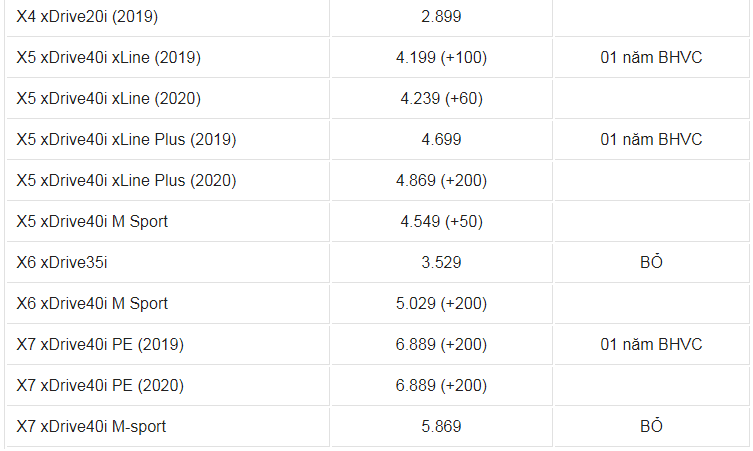
Task: Click the 4.869 (+200) price cell
Action: 441,181
